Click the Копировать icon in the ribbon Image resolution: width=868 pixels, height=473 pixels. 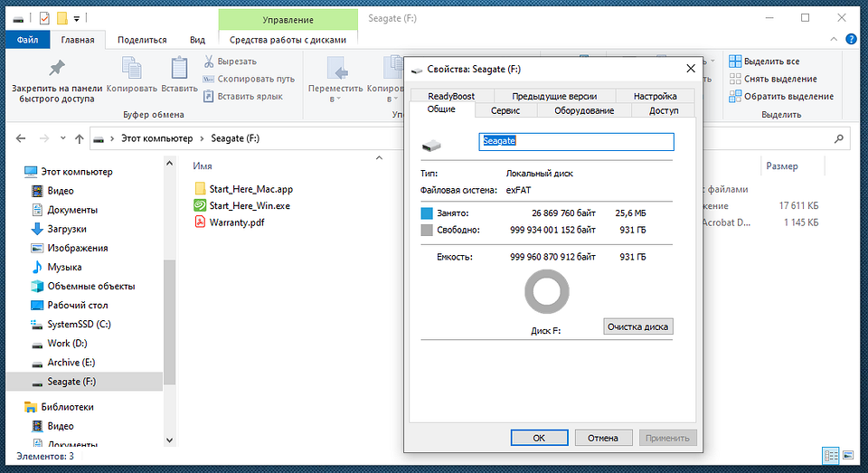pyautogui.click(x=132, y=69)
